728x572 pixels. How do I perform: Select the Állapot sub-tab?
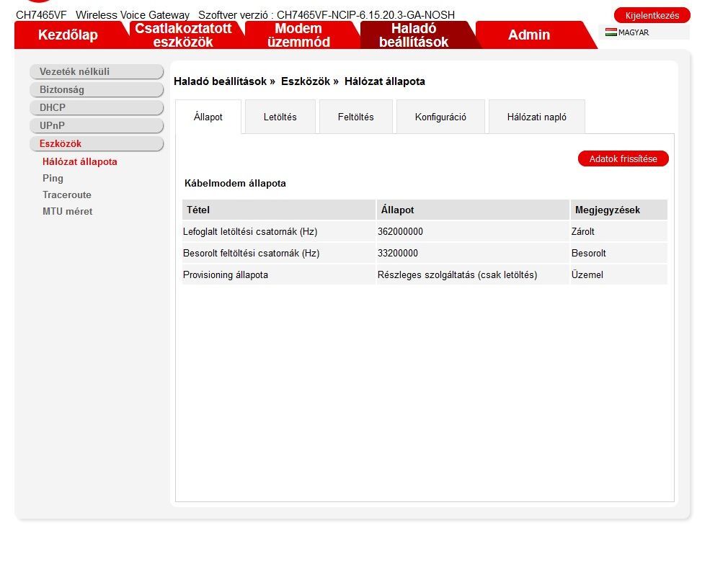click(208, 117)
